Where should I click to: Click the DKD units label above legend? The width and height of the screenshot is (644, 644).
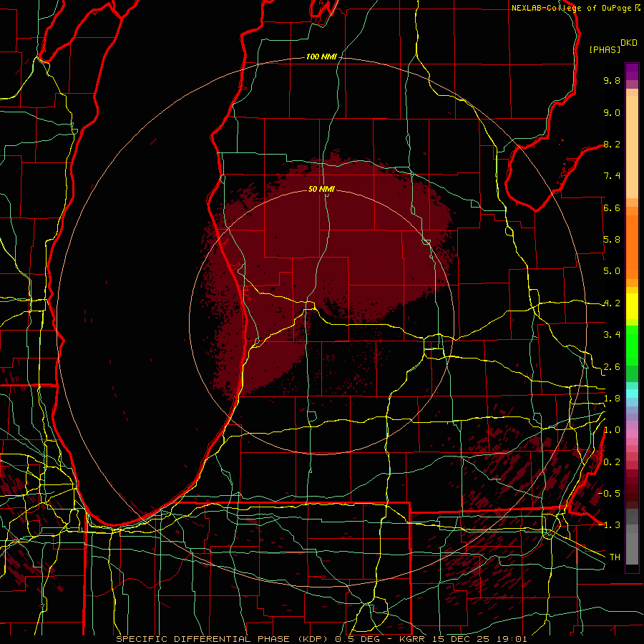(x=629, y=43)
